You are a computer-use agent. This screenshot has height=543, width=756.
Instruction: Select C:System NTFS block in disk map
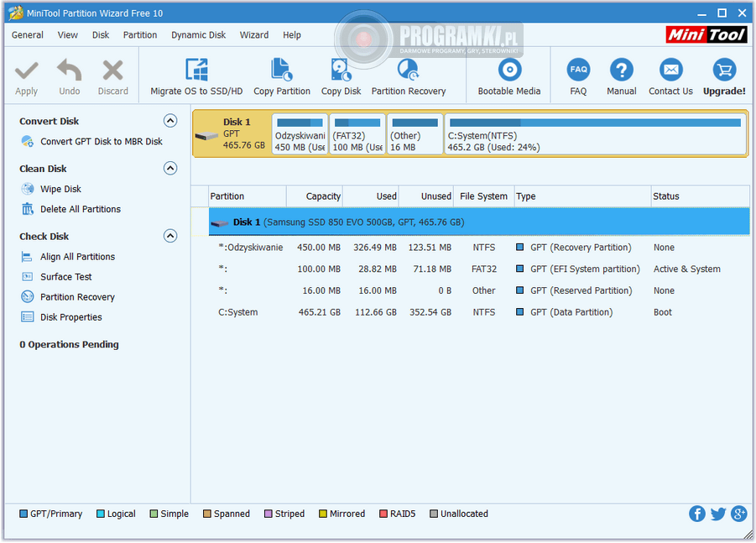(x=595, y=134)
